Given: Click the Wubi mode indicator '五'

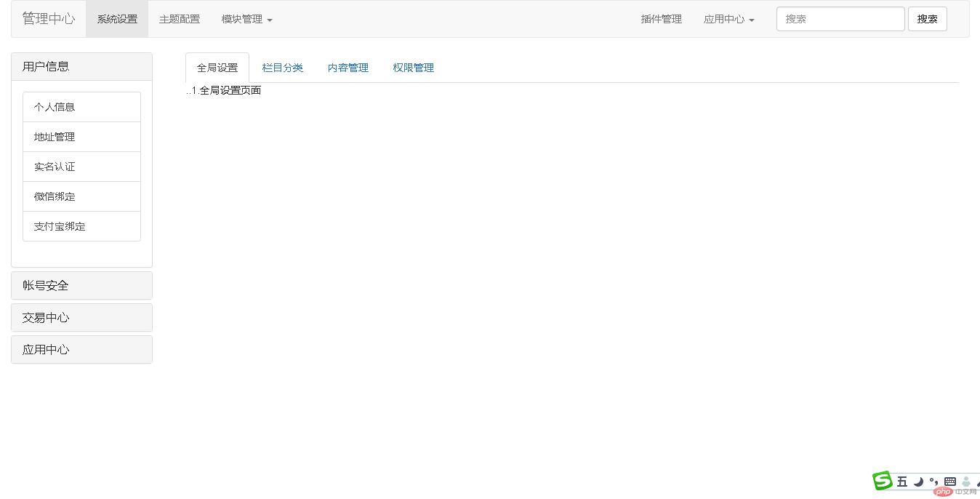Looking at the screenshot, I should tap(902, 480).
